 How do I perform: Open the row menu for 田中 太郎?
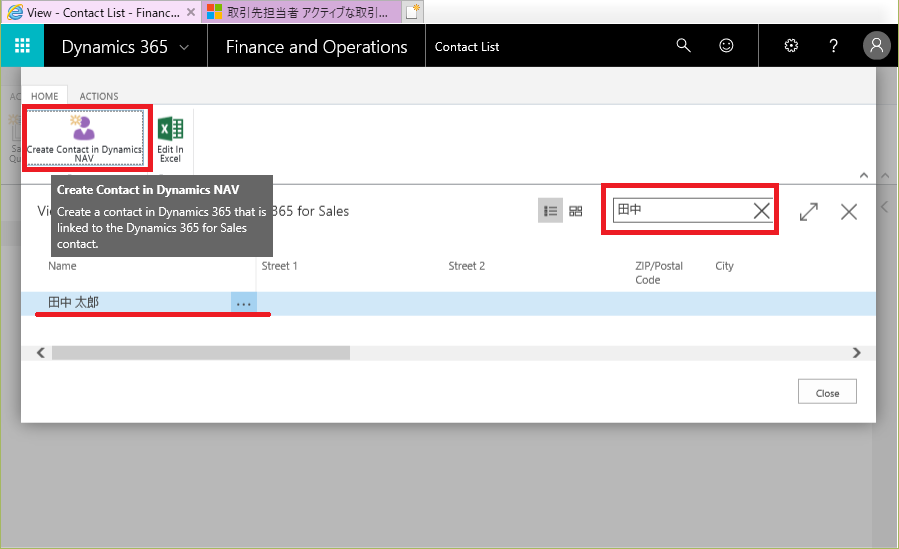[x=244, y=304]
